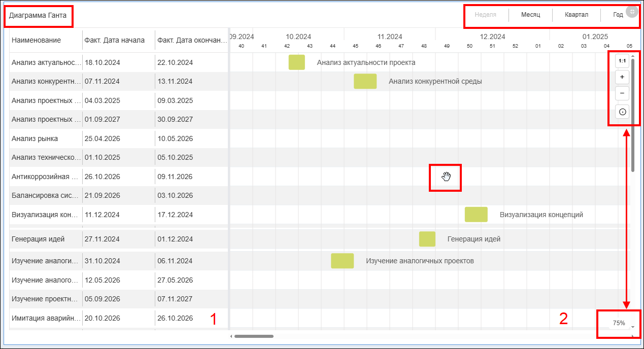Click the end date 30.09.2027
Viewport: 644px width, 349px height.
176,119
